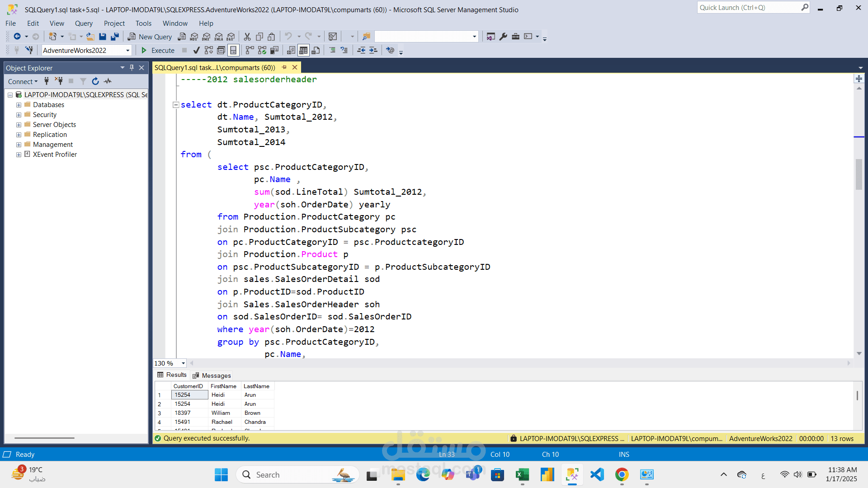868x488 pixels.
Task: Toggle pin on SQLQuery1.sql tab
Action: (284, 67)
